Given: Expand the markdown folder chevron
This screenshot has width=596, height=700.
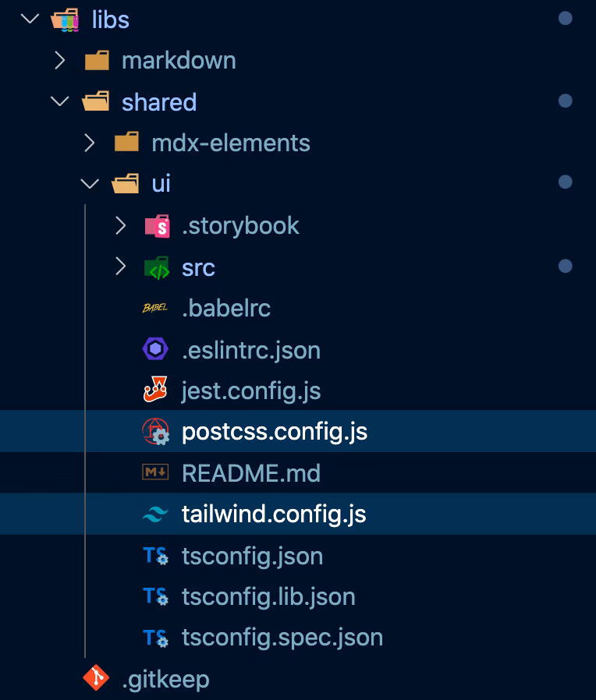Looking at the screenshot, I should point(60,61).
